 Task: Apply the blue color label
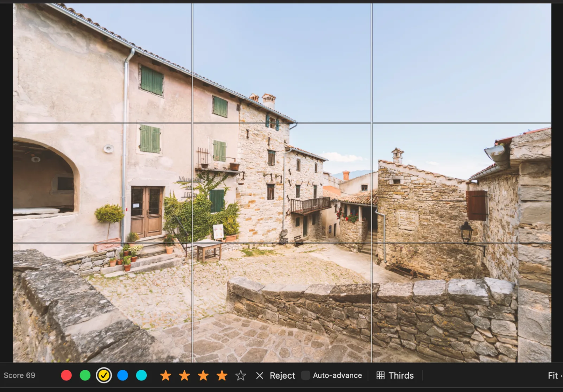coord(122,375)
